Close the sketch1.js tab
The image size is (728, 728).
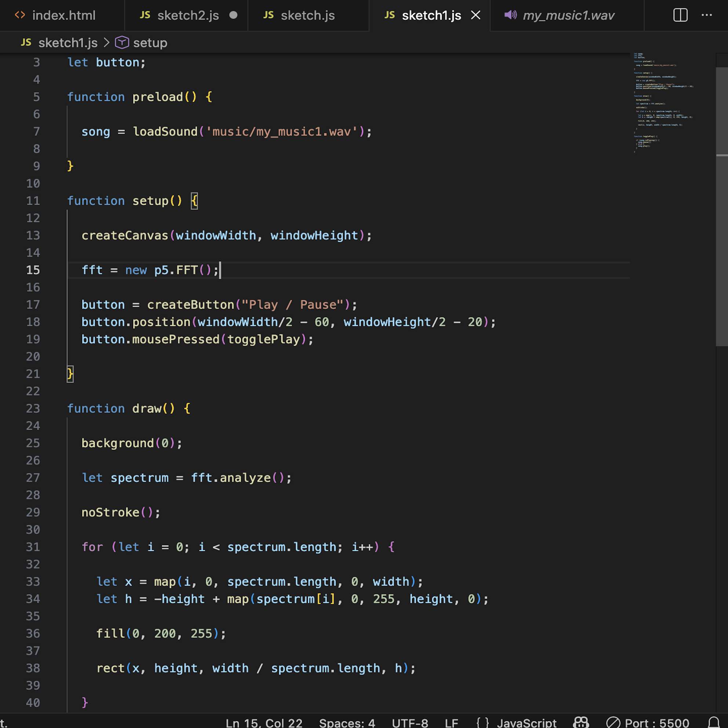coord(476,15)
